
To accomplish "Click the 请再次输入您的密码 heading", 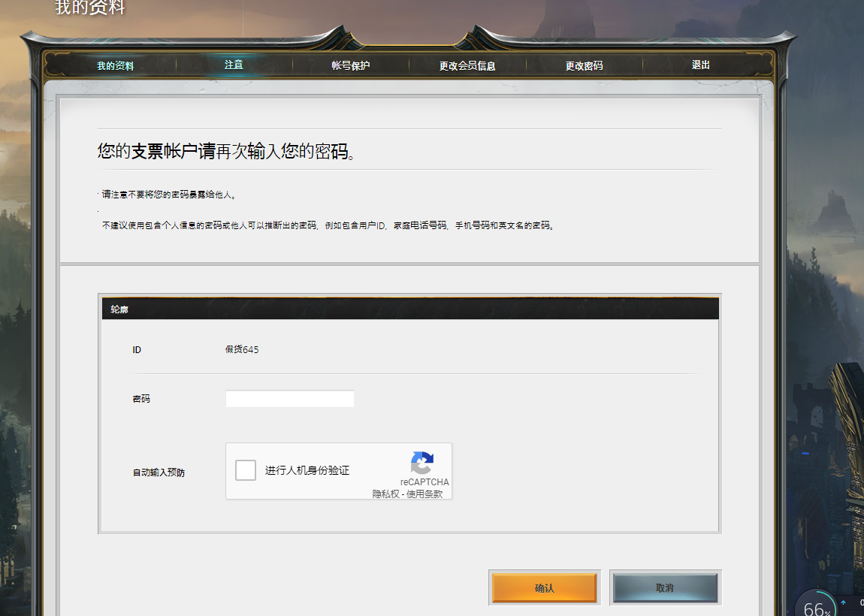I will coord(225,151).
